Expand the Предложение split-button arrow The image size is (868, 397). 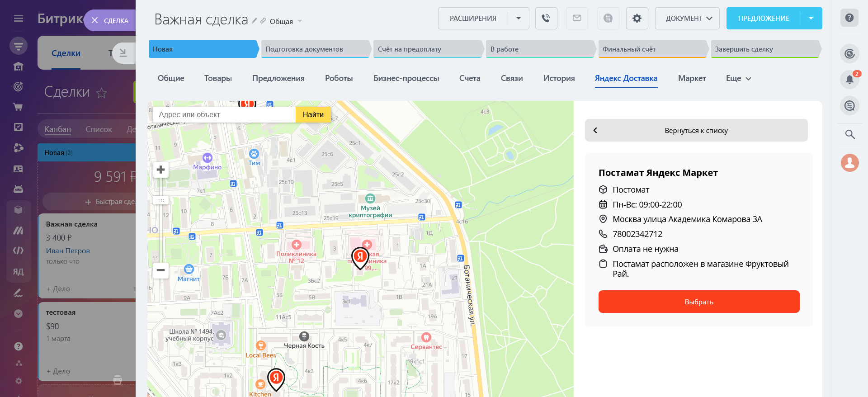coord(811,19)
